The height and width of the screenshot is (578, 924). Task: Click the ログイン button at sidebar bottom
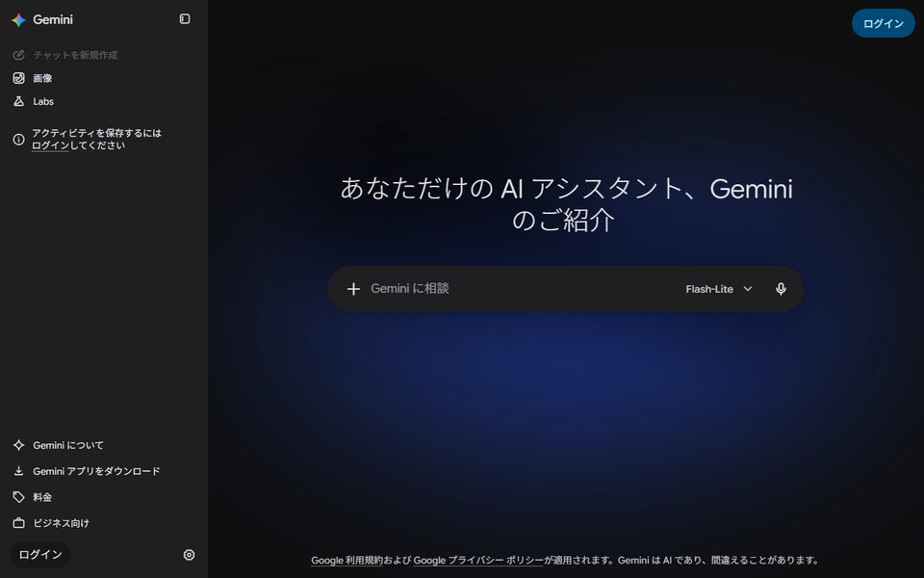click(x=40, y=555)
